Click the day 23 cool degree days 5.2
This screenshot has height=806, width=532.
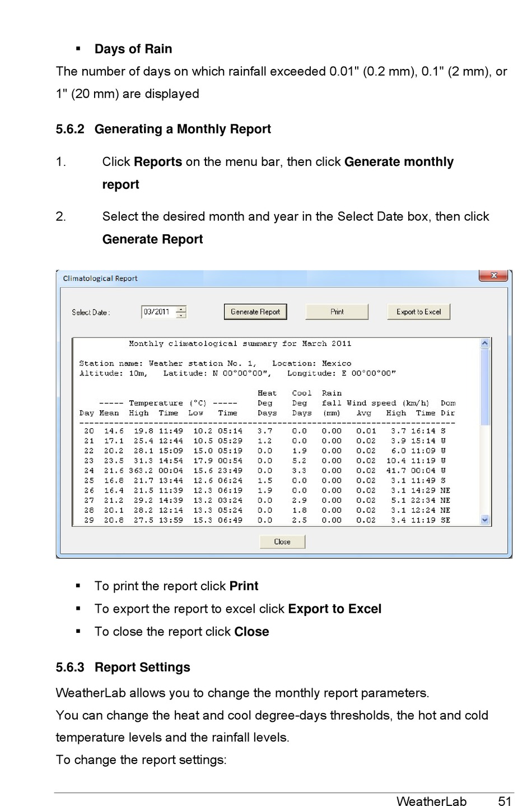(x=300, y=461)
